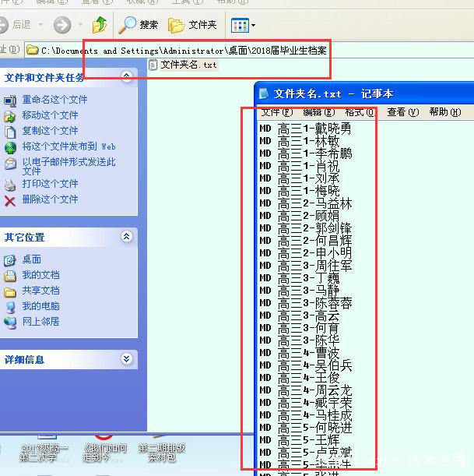Viewport: 474px width, 476px height.
Task: Open Notepad 文件(F) menu
Action: point(277,112)
